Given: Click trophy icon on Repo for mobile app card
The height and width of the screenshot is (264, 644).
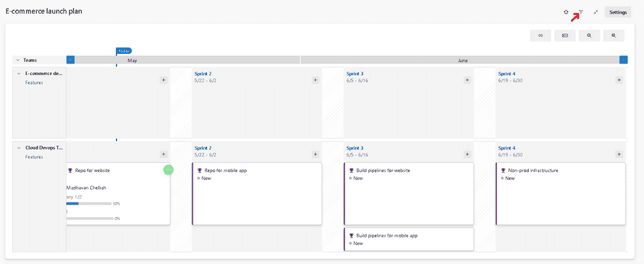Looking at the screenshot, I should (200, 171).
